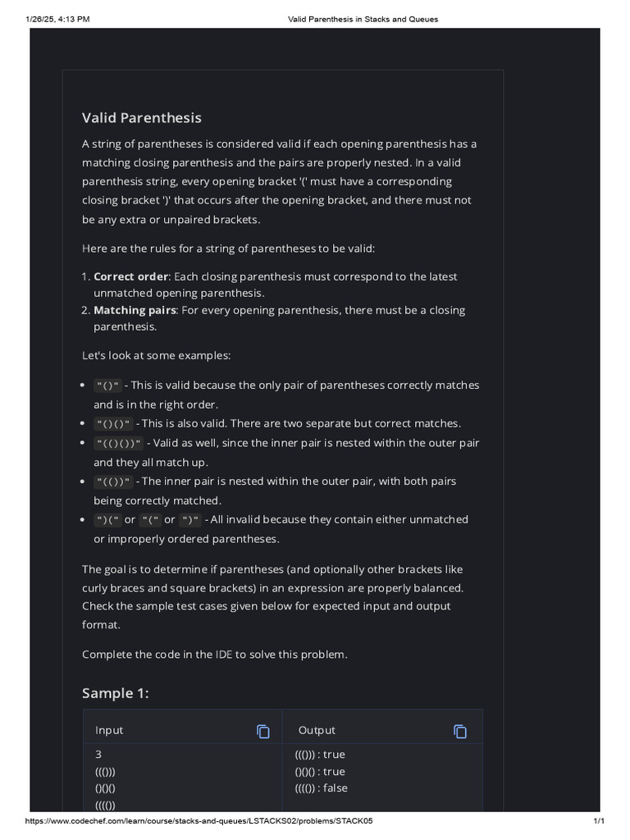Copy the sample Input contents

tap(263, 731)
